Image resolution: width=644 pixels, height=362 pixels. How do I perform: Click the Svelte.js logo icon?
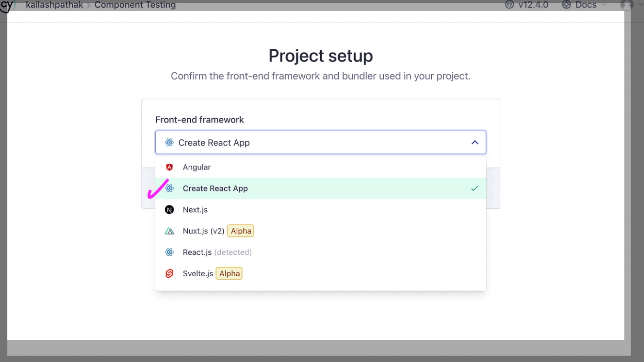tap(169, 274)
